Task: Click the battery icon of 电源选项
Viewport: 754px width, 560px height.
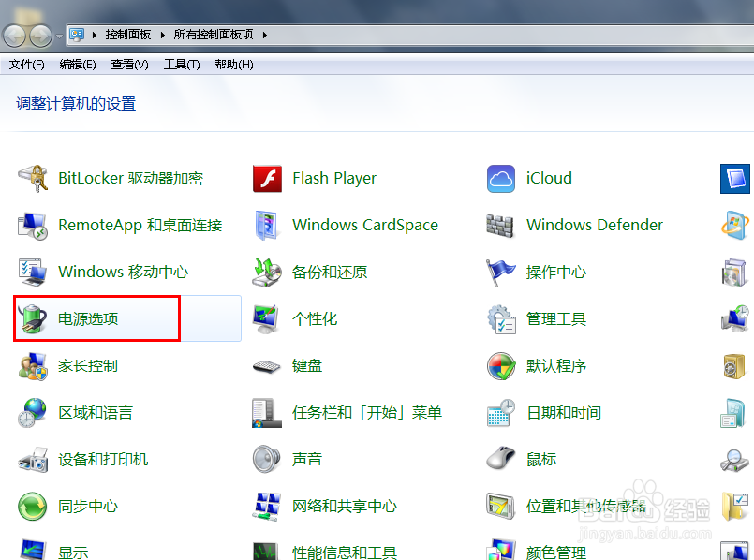Action: click(x=33, y=318)
